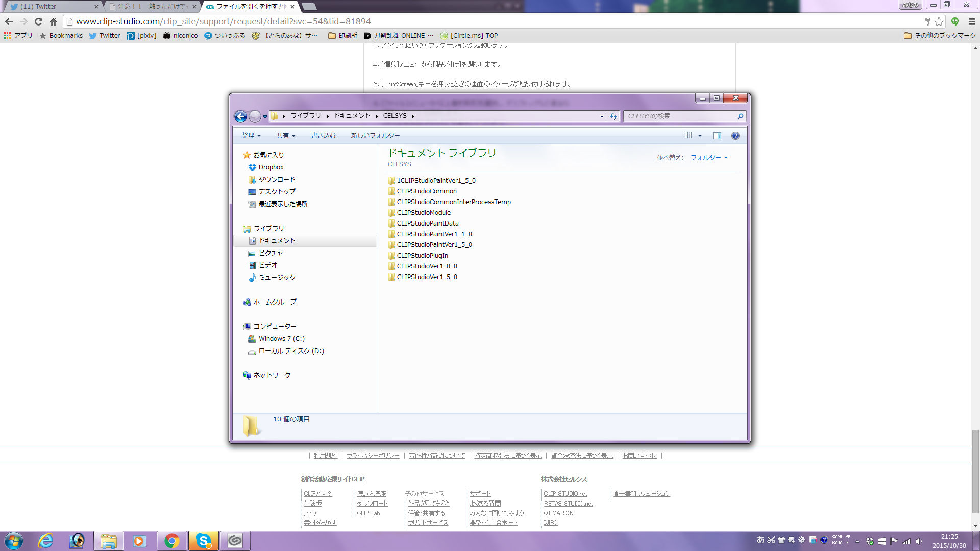The width and height of the screenshot is (980, 551).
Task: Open the Chrome hamburger menu icon
Action: click(x=972, y=21)
